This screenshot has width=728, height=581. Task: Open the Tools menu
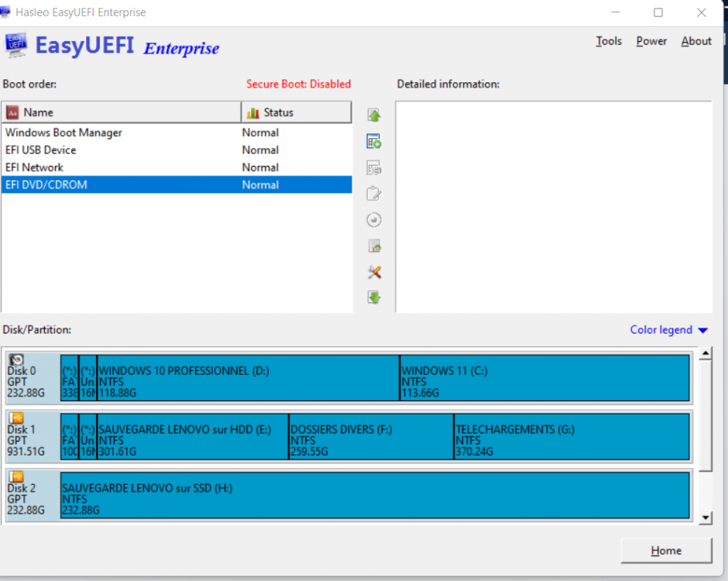pos(609,41)
